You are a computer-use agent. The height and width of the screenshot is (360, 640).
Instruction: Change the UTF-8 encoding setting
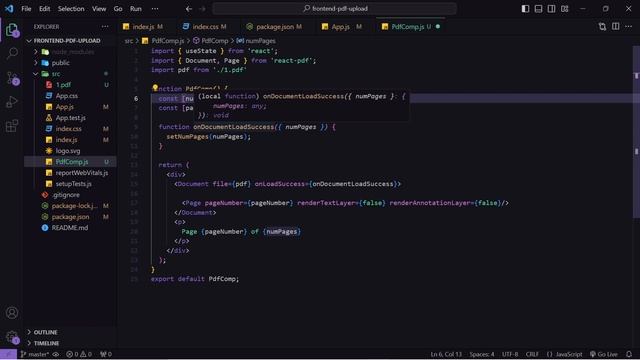point(510,354)
